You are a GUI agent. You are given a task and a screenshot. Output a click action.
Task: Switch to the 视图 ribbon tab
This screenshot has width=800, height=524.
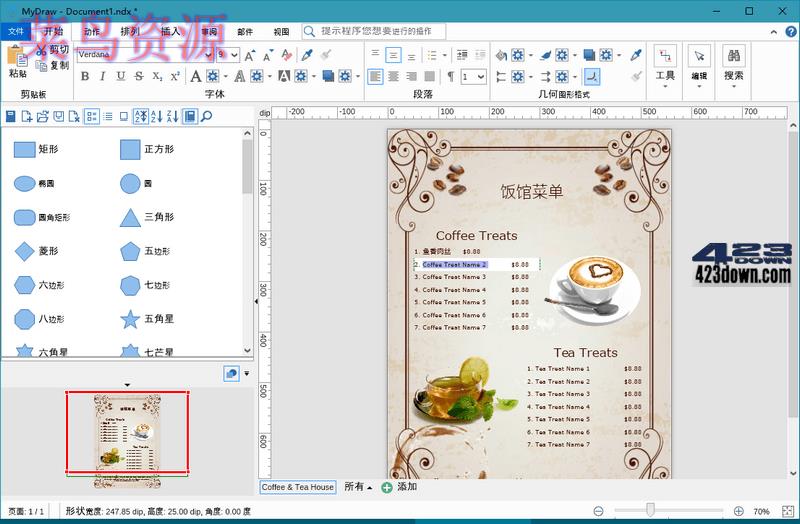pyautogui.click(x=282, y=32)
